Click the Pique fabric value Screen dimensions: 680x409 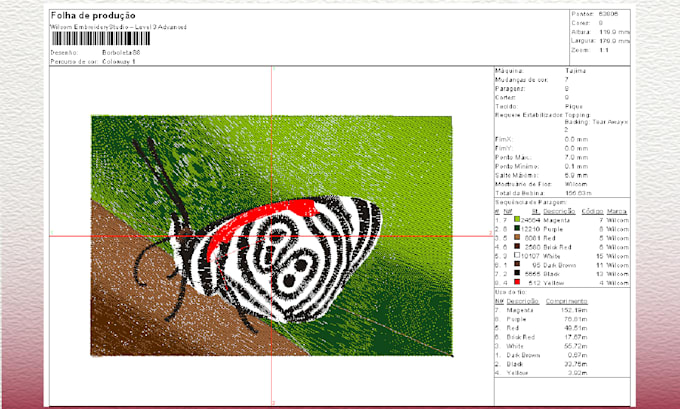[574, 106]
